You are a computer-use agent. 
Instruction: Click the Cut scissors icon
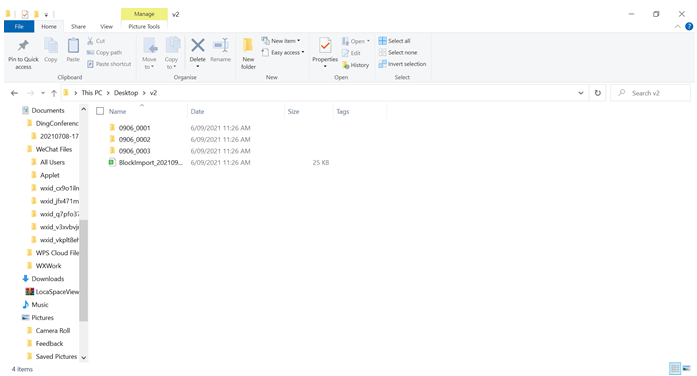[90, 41]
